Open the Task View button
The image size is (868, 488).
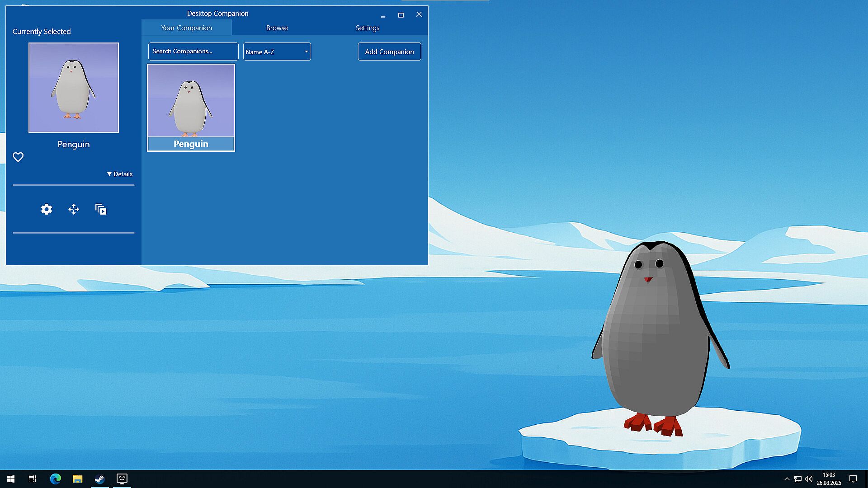point(33,479)
